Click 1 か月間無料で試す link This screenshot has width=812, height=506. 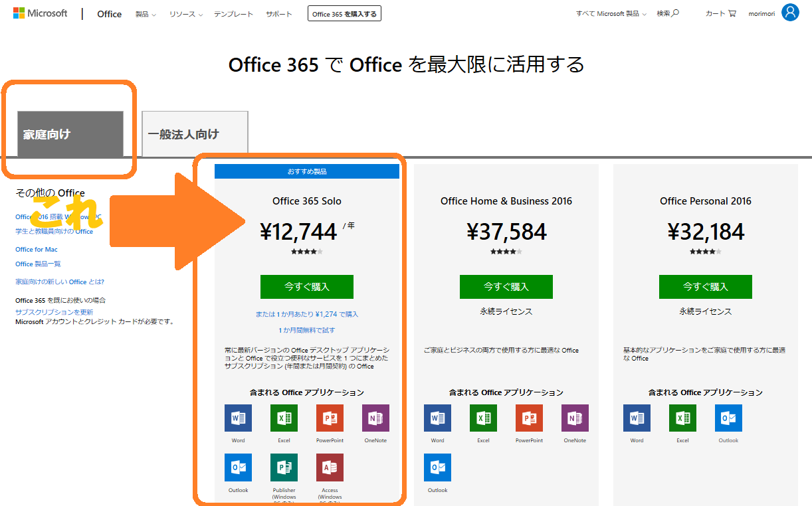(x=307, y=330)
